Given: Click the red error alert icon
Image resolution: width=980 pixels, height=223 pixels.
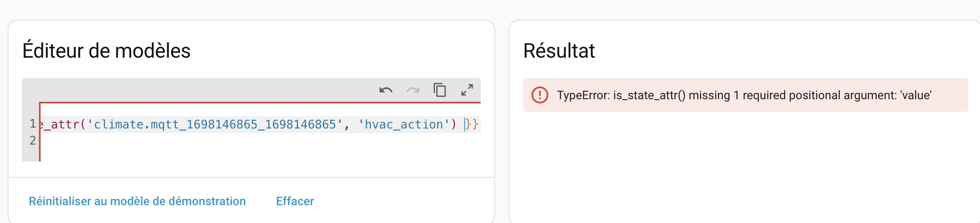Looking at the screenshot, I should pyautogui.click(x=540, y=95).
